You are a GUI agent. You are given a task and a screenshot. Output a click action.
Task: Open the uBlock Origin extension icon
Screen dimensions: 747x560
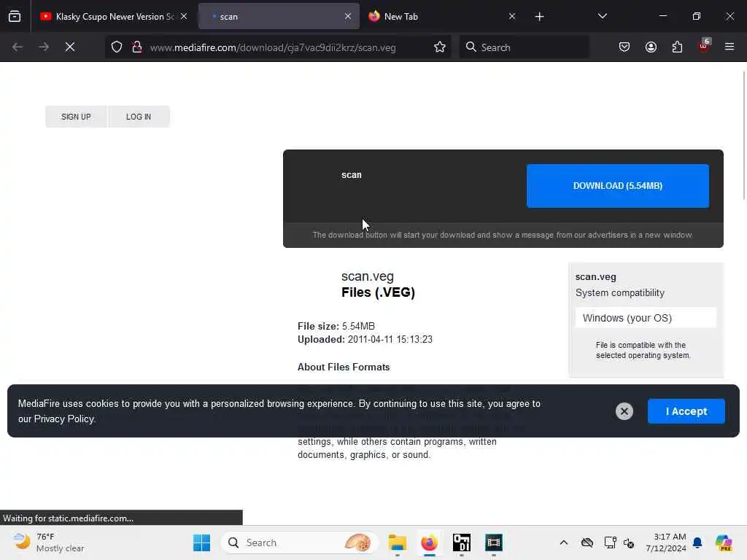[704, 46]
